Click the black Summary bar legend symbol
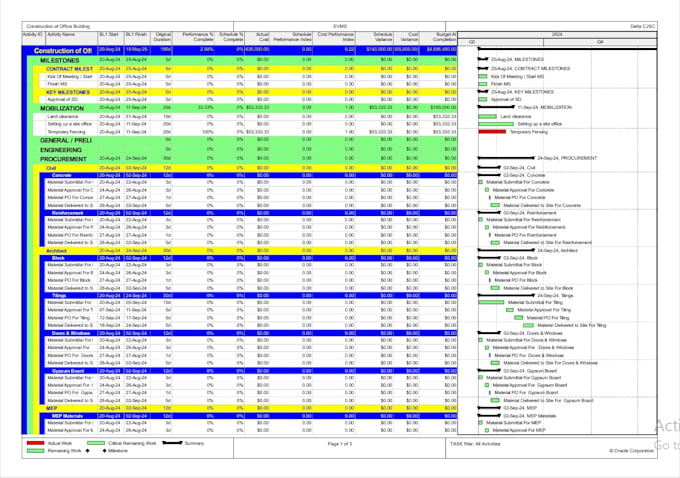This screenshot has width=680, height=478. [172, 443]
